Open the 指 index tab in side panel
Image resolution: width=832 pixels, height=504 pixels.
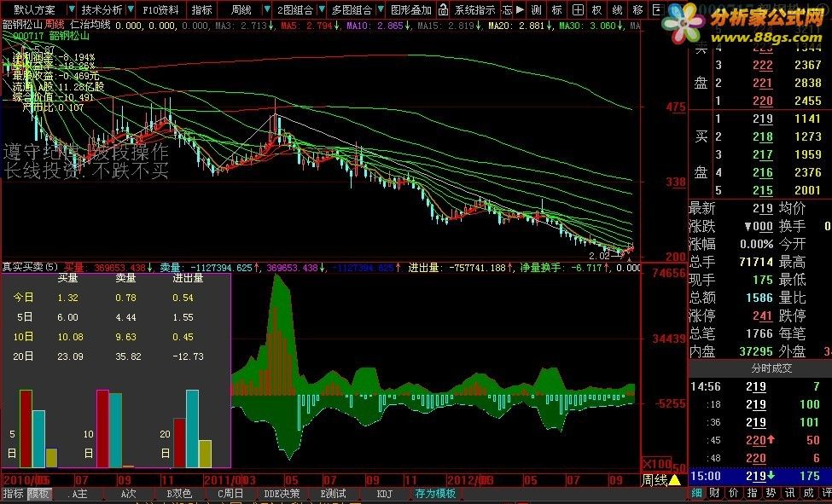coord(752,494)
